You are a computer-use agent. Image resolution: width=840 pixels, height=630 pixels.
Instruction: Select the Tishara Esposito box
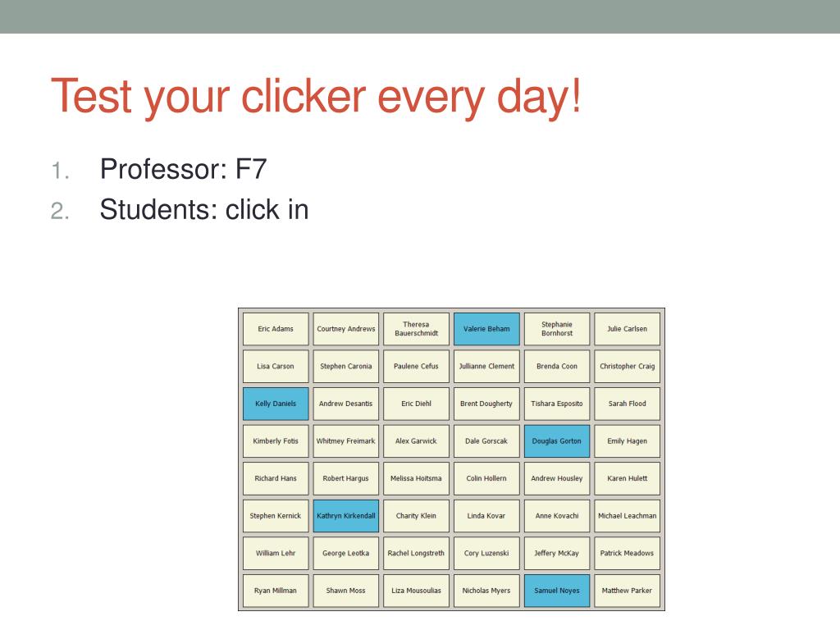(x=557, y=404)
